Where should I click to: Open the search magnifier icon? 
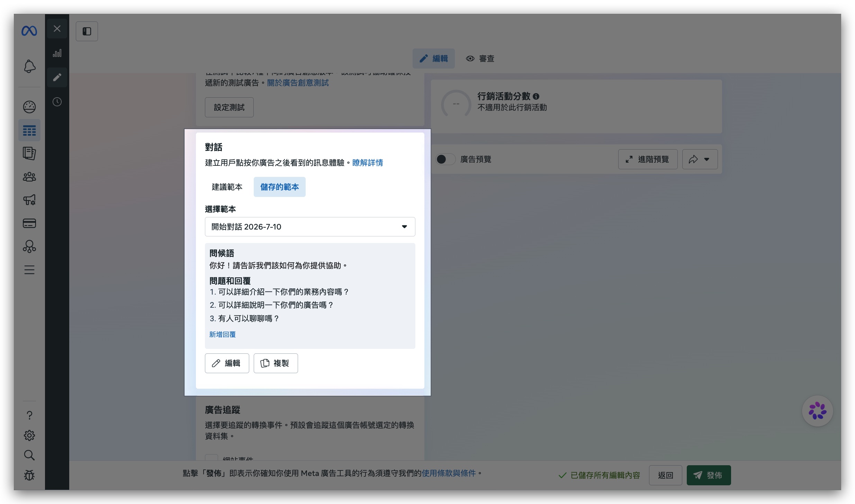tap(29, 455)
